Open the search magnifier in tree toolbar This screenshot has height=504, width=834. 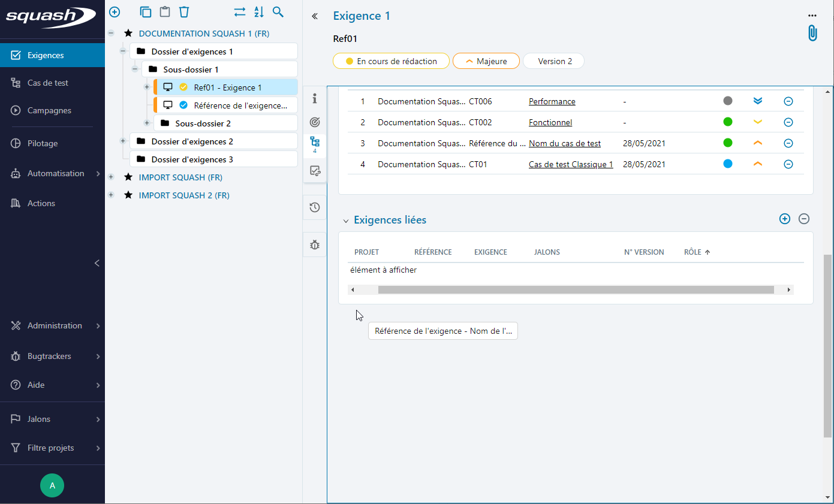click(278, 12)
